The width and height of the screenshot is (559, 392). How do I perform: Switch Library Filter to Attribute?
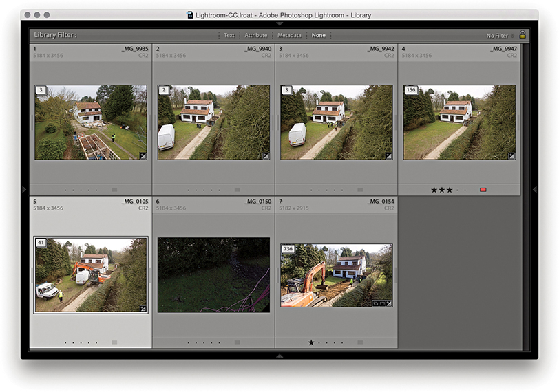pos(256,35)
